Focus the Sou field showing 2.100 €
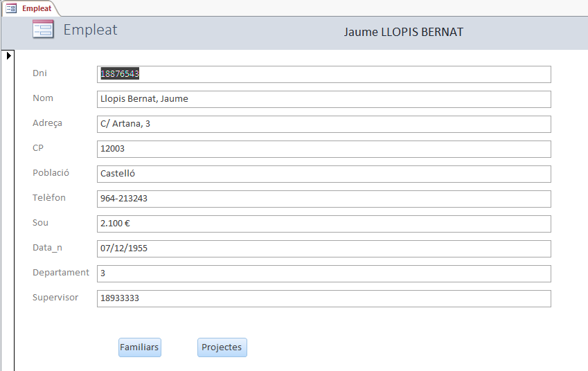 point(323,224)
